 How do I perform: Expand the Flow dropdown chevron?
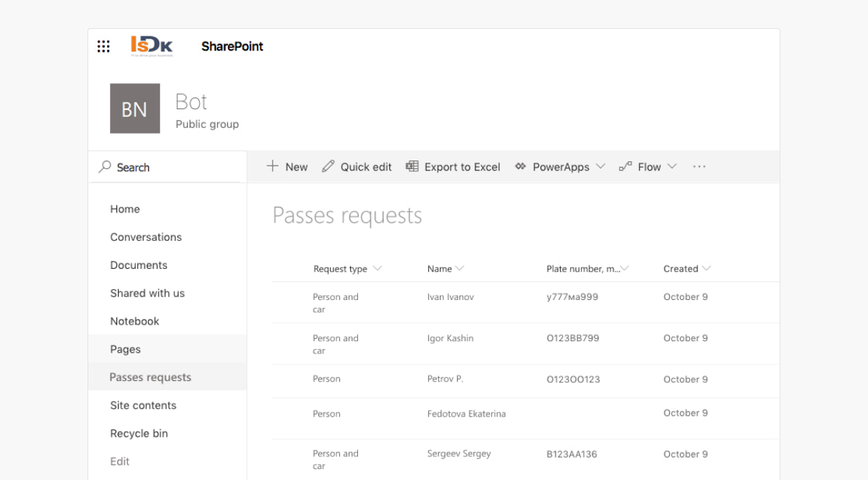tap(672, 166)
